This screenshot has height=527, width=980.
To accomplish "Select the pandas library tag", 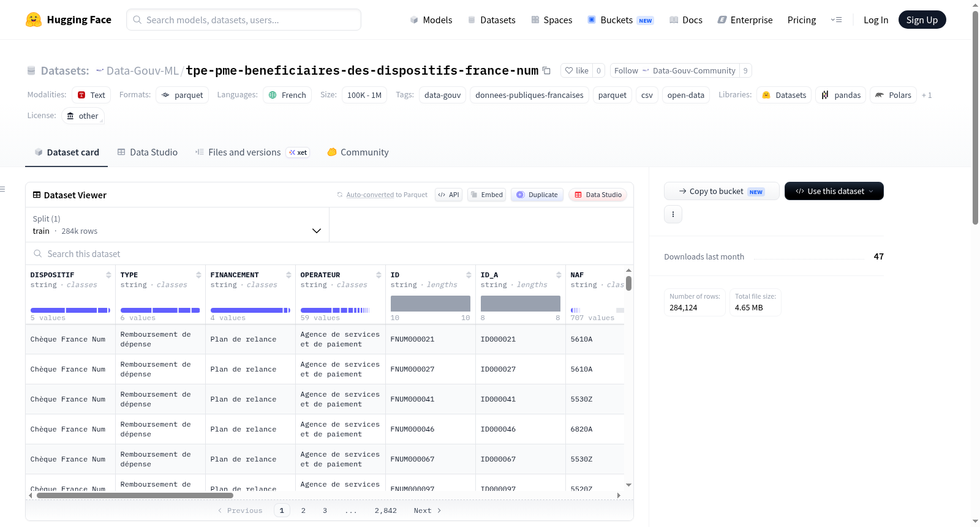I will click(x=840, y=95).
